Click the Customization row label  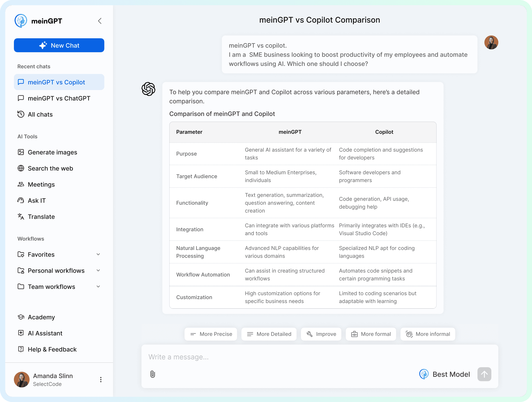click(194, 297)
